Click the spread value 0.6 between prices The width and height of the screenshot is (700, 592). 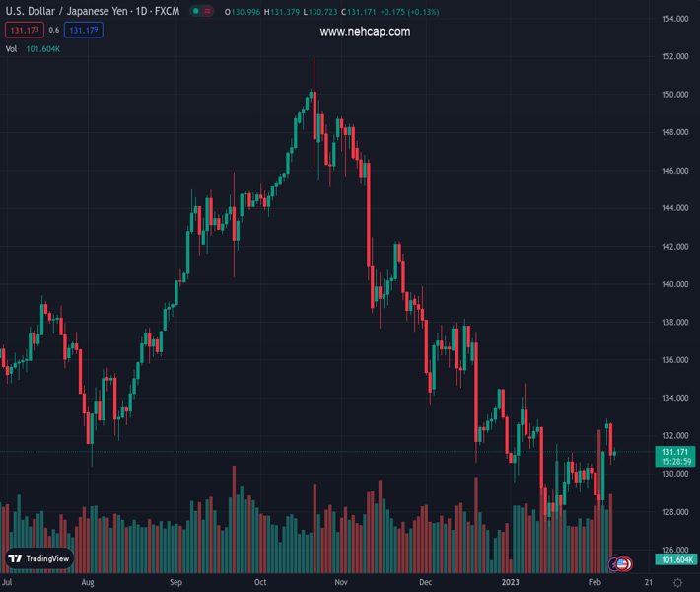[x=53, y=31]
